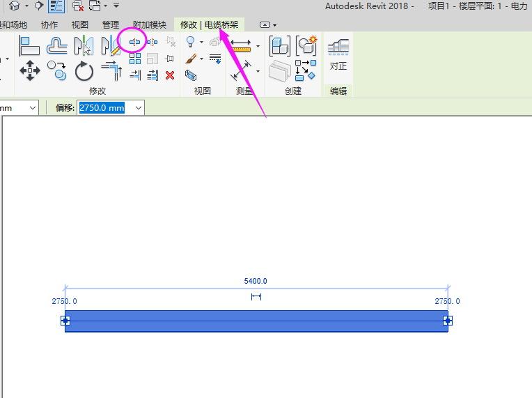This screenshot has width=532, height=398.
Task: Click Mirror - Pick Axis tool
Action: (84, 46)
